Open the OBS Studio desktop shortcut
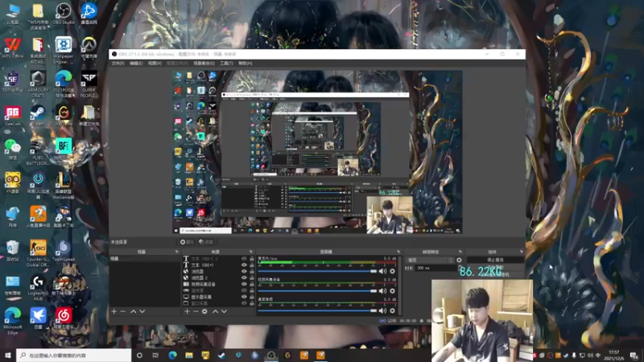Image resolution: width=644 pixels, height=362 pixels. 64,13
